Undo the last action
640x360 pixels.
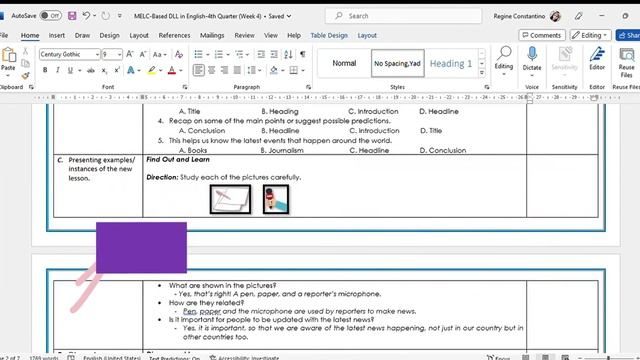pyautogui.click(x=86, y=16)
